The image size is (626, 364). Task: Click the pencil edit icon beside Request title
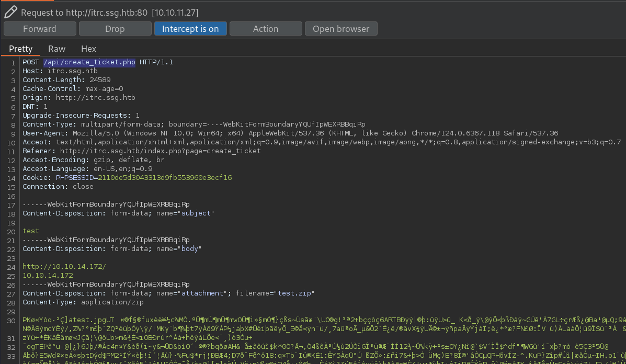point(11,12)
